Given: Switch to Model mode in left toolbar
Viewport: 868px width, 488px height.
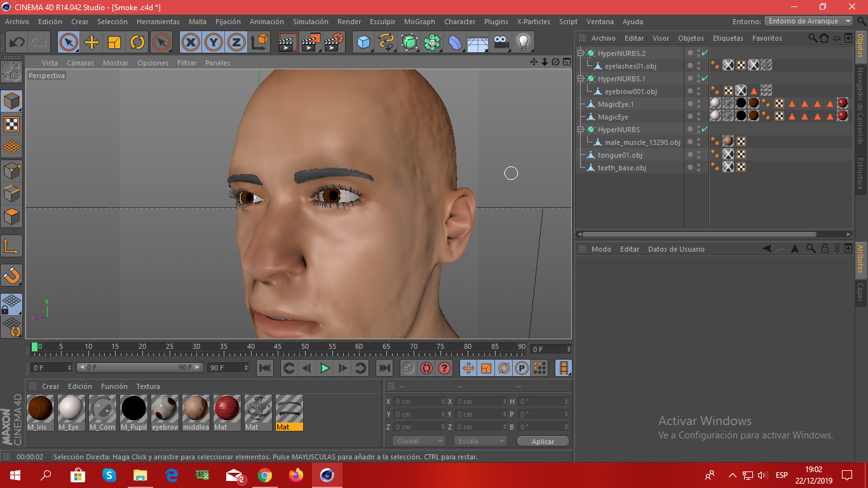Looking at the screenshot, I should click(12, 101).
